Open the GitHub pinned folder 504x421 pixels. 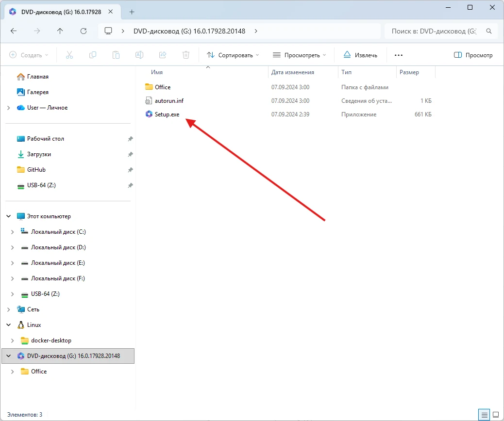tap(36, 170)
